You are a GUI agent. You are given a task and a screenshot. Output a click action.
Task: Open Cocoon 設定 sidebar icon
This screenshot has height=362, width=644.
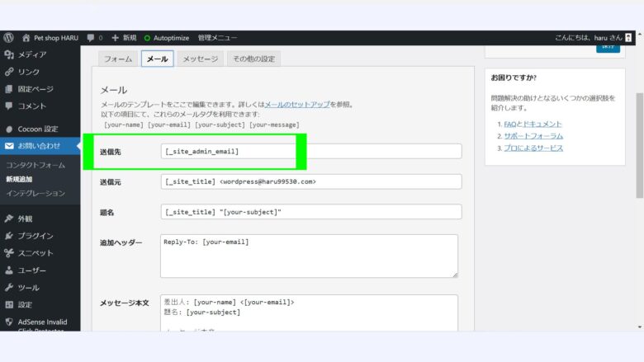pyautogui.click(x=9, y=129)
